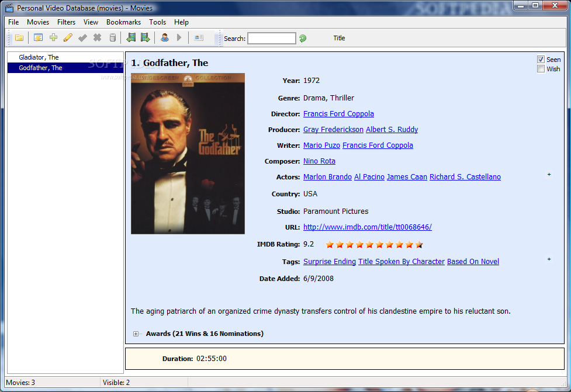Viewport: 571px width, 392px height.
Task: Click the Al Pacino actor link
Action: [369, 177]
